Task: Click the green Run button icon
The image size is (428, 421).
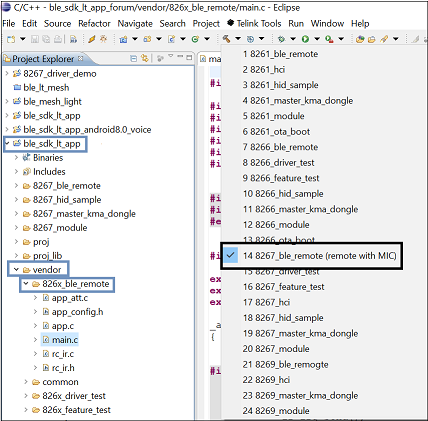Action: (x=305, y=39)
